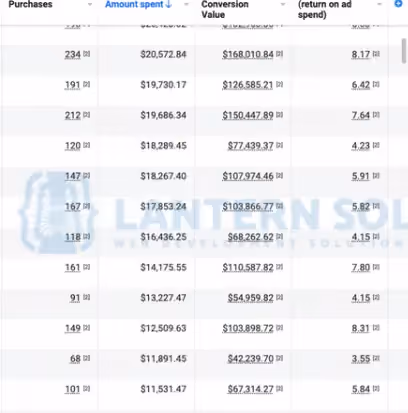Open the Amount spent column dropdown arrow
Viewport: 408px width, 413px height.
(186, 4)
